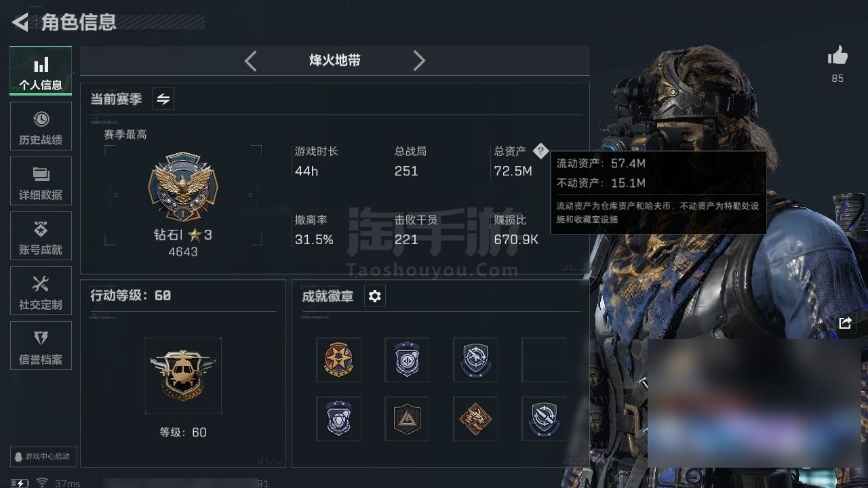This screenshot has height=488, width=868.
Task: Open the 社交定制 customization section
Action: (41, 291)
